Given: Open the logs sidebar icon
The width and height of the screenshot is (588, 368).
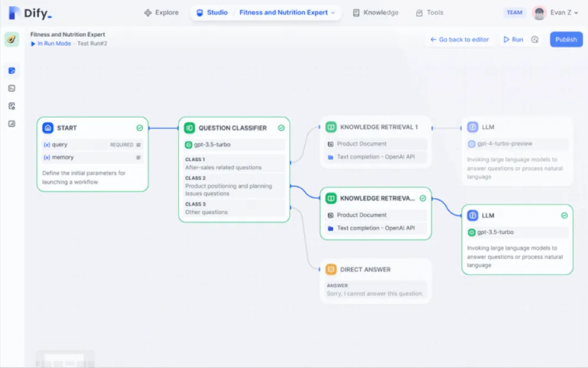Looking at the screenshot, I should [x=12, y=106].
